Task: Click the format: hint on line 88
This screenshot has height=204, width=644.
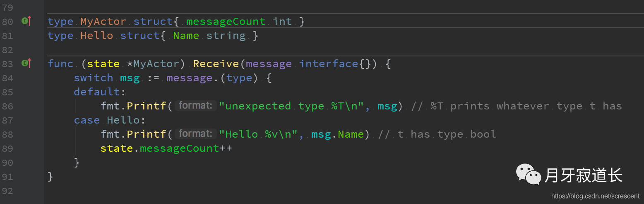Action: click(196, 134)
